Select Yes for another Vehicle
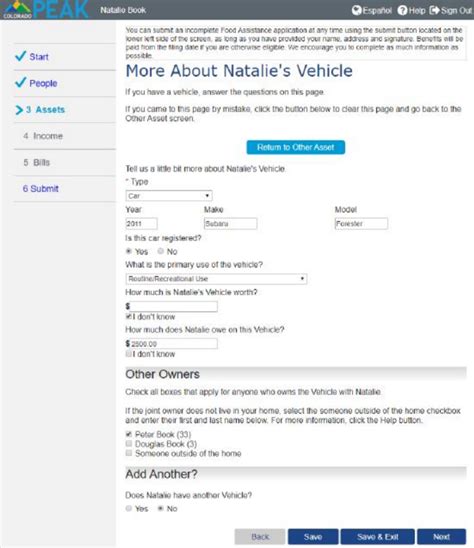 [129, 509]
